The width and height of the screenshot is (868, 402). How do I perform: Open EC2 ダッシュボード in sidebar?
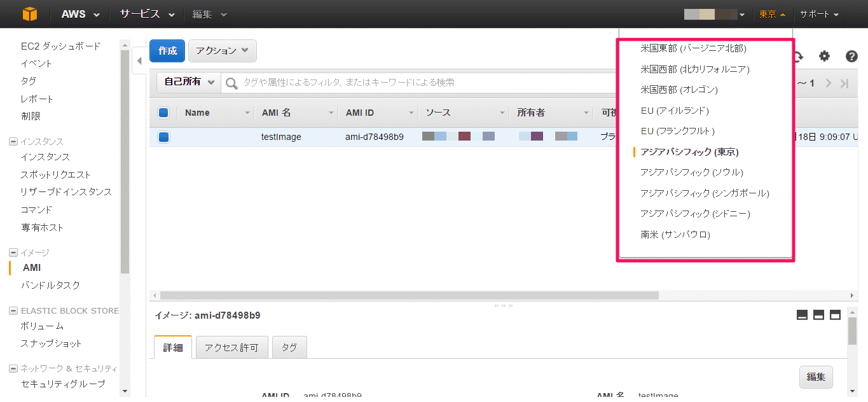pos(60,46)
